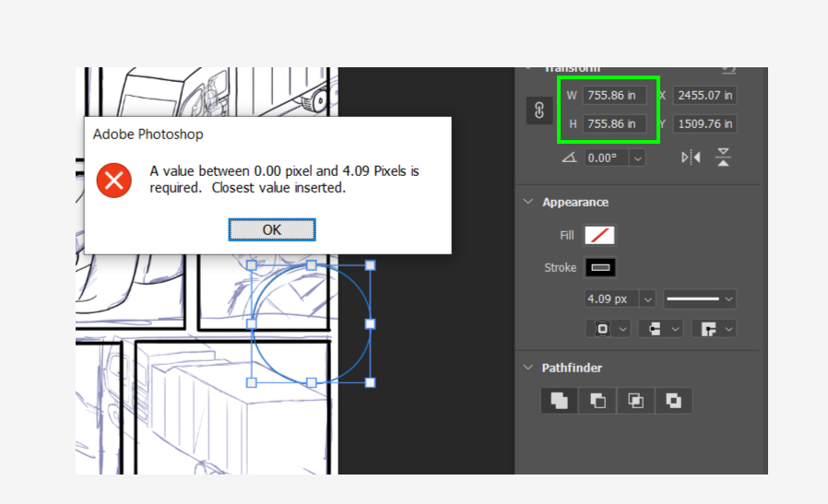This screenshot has width=828, height=504.
Task: Open the stroke line cap dropdown
Action: click(x=660, y=329)
